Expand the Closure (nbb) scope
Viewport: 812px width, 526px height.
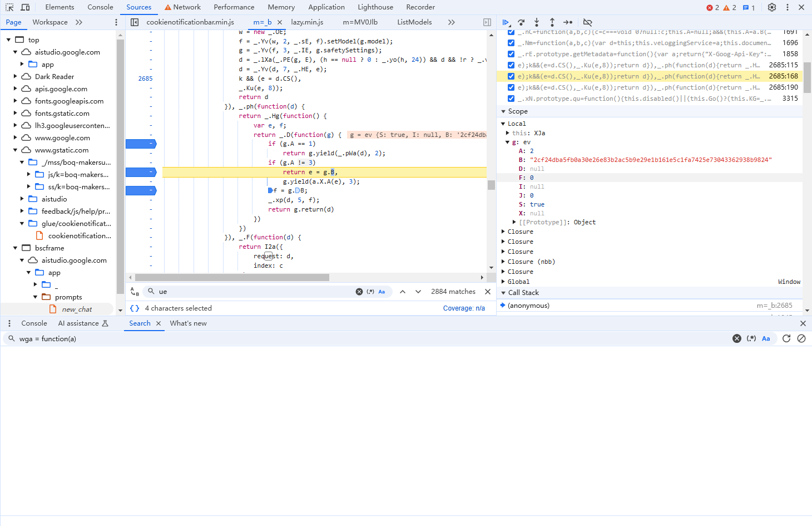click(x=503, y=262)
